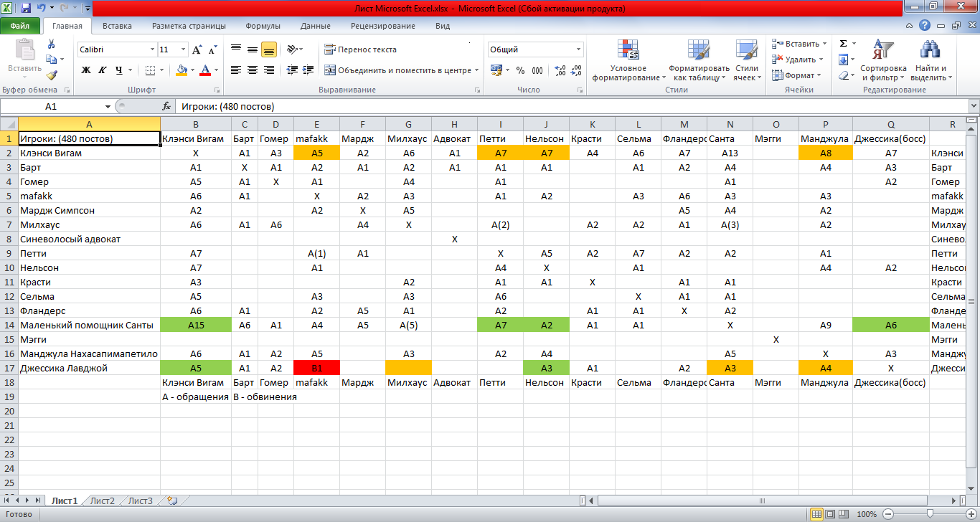Viewport: 980px width, 522px height.
Task: Toggle left text alignment
Action: [x=235, y=70]
